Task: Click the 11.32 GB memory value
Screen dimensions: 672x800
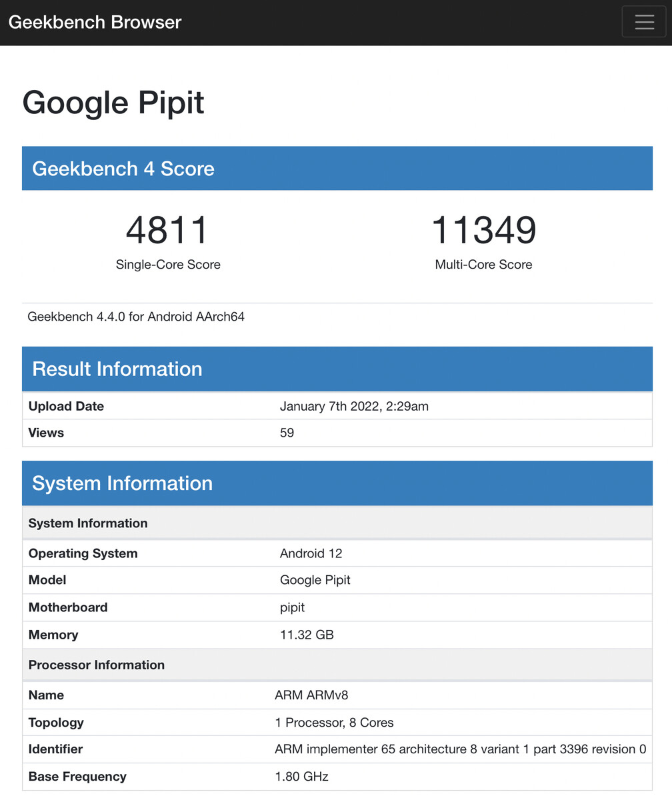Action: pos(307,635)
